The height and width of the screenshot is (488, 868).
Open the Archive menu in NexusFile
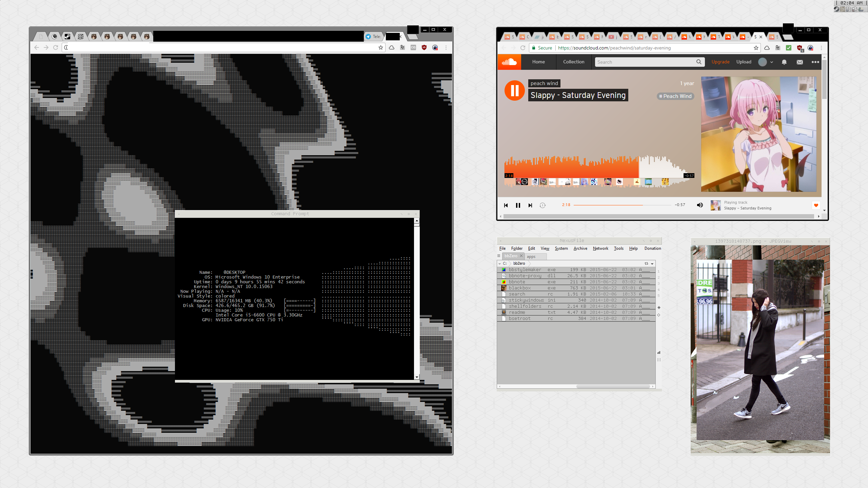580,248
